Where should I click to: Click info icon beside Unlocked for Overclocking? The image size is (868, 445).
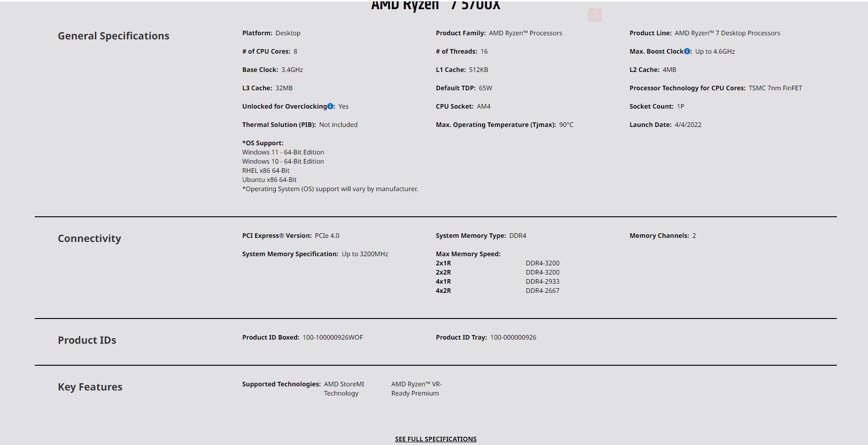point(330,106)
